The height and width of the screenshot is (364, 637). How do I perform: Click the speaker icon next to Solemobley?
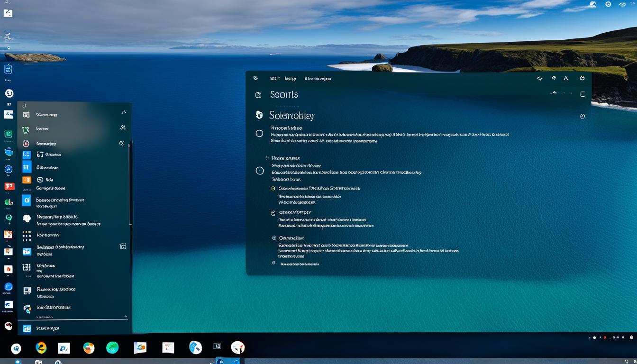pos(259,115)
